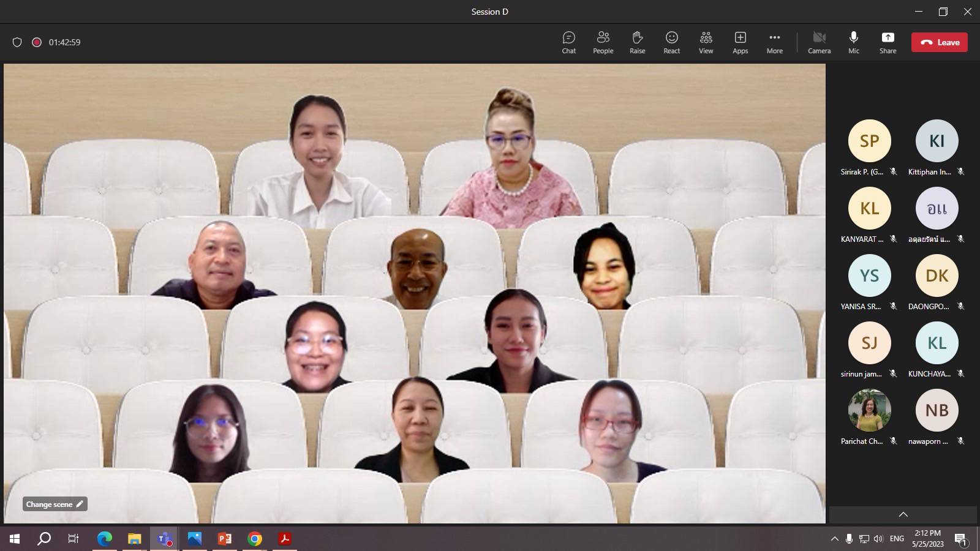Raise your hand in the meeting
980x551 pixels.
click(x=637, y=42)
